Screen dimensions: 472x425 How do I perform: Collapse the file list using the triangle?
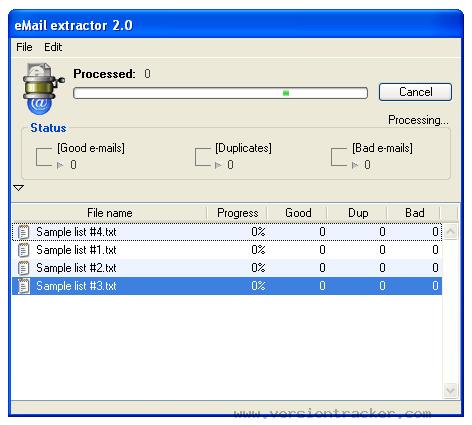[19, 188]
